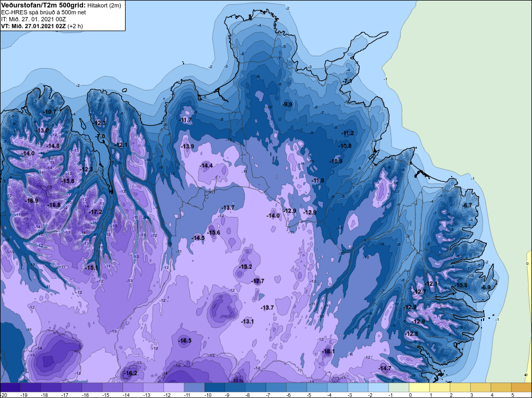Select the -16.9 temperature label
This screenshot has width=532, height=398.
(31, 201)
